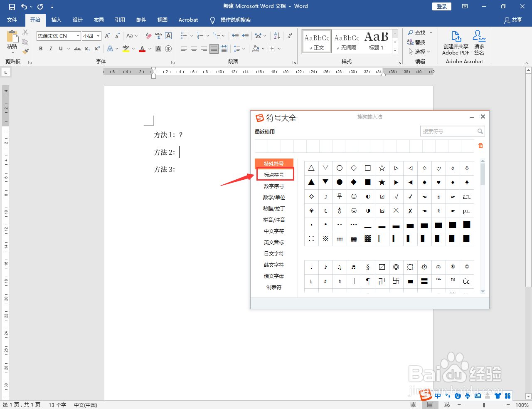Click the Clear All Formatting eraser icon
This screenshot has width=532, height=409.
click(148, 36)
